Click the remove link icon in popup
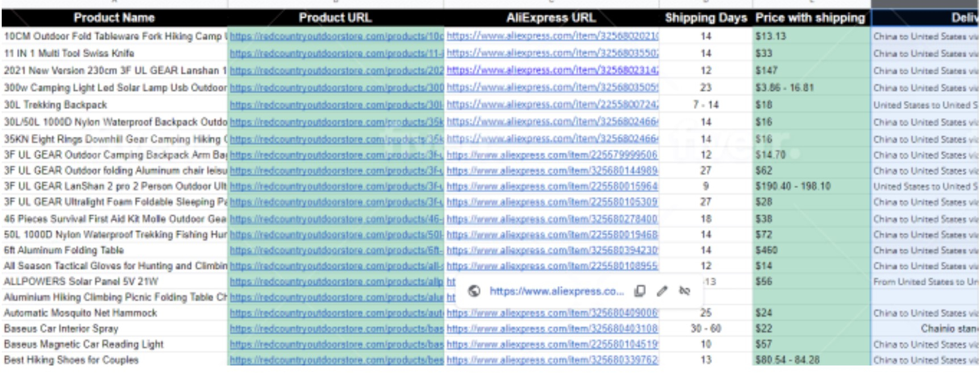This screenshot has width=980, height=374. click(x=685, y=291)
